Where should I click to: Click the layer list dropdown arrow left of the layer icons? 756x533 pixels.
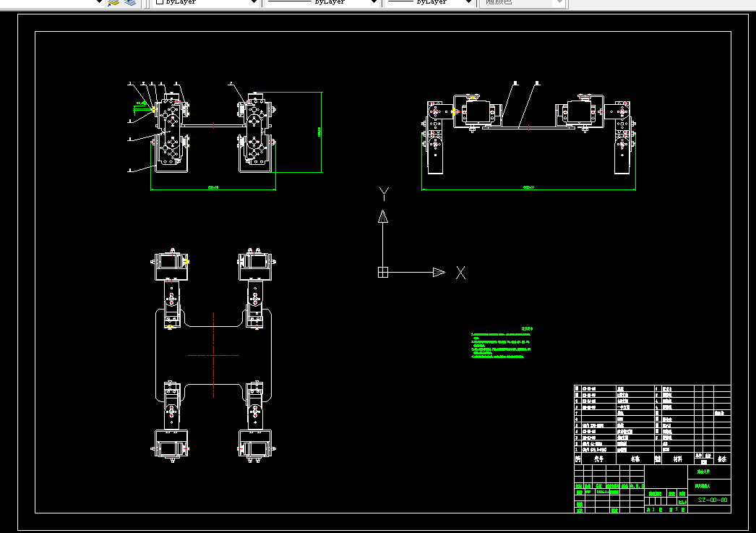pos(99,2)
